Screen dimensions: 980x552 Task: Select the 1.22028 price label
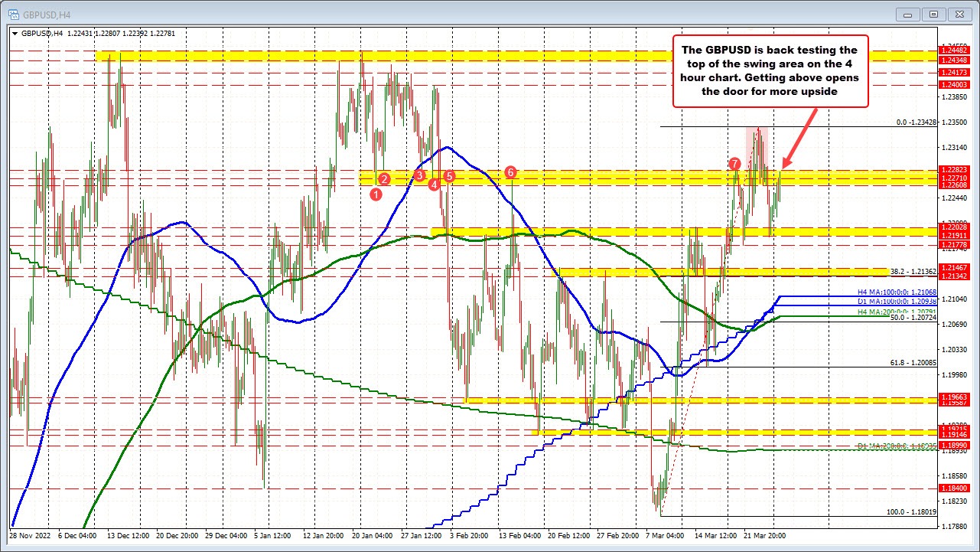point(954,227)
